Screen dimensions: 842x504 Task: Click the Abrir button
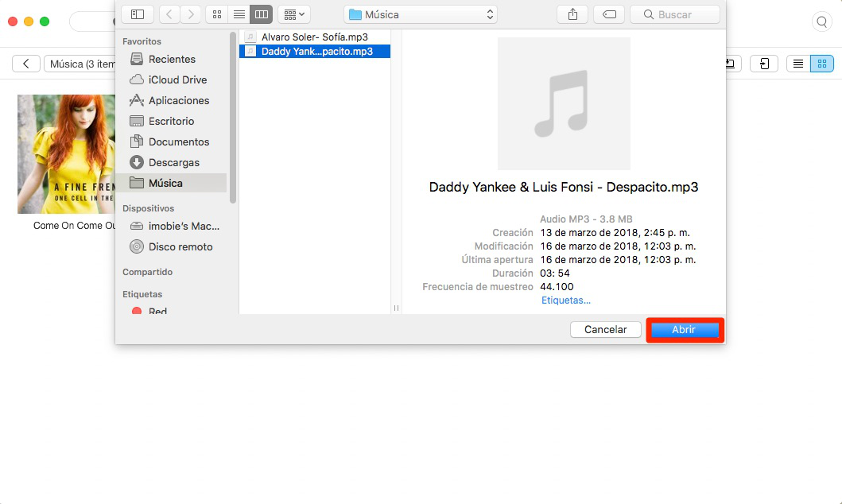(684, 330)
